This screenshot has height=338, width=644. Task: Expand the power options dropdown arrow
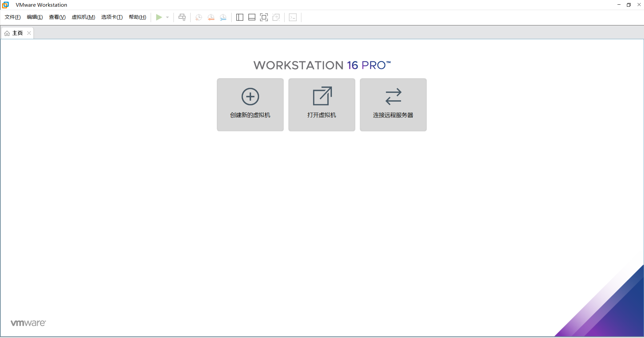(167, 17)
